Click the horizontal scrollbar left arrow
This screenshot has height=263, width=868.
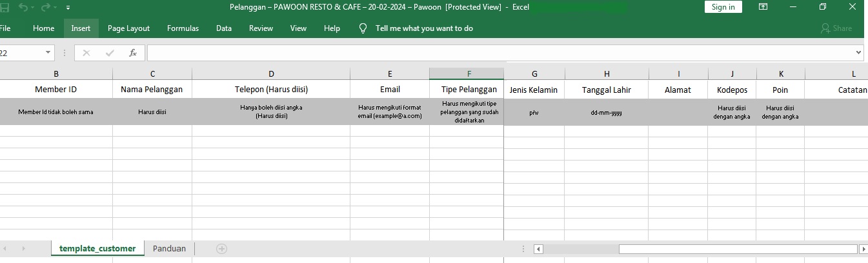539,249
